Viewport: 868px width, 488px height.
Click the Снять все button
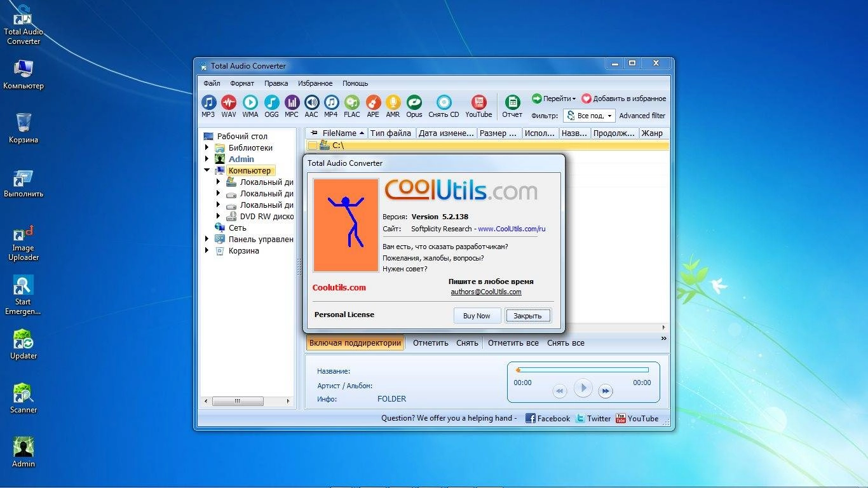click(566, 342)
